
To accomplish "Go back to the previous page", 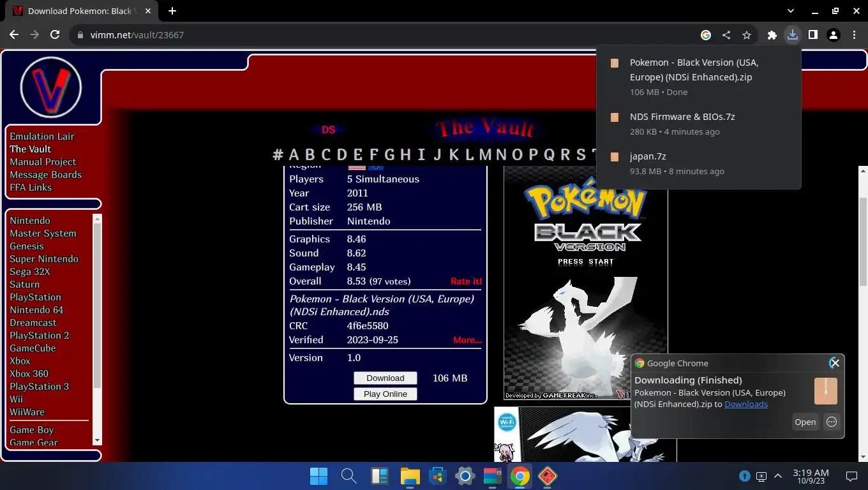I will point(14,35).
